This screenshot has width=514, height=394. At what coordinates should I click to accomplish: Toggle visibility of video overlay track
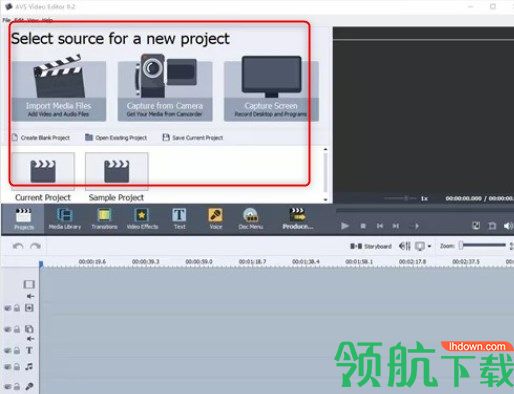click(x=8, y=329)
